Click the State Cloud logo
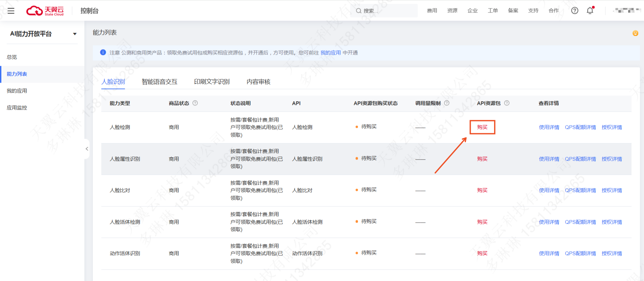This screenshot has width=644, height=281. point(45,11)
